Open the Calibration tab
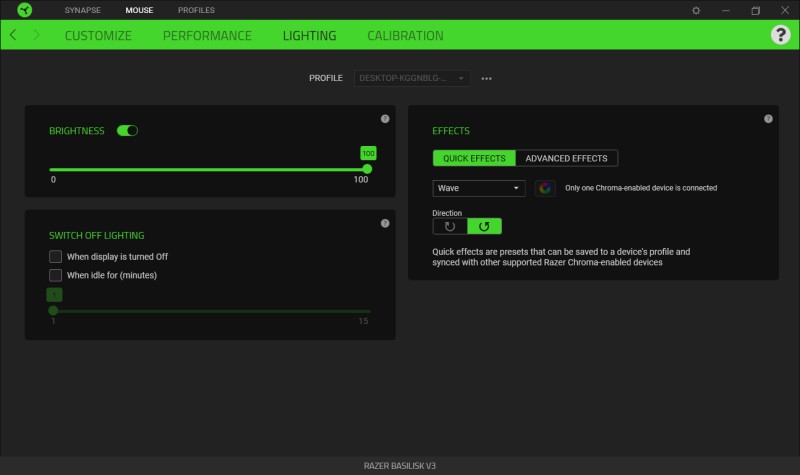This screenshot has width=800, height=475. 405,35
